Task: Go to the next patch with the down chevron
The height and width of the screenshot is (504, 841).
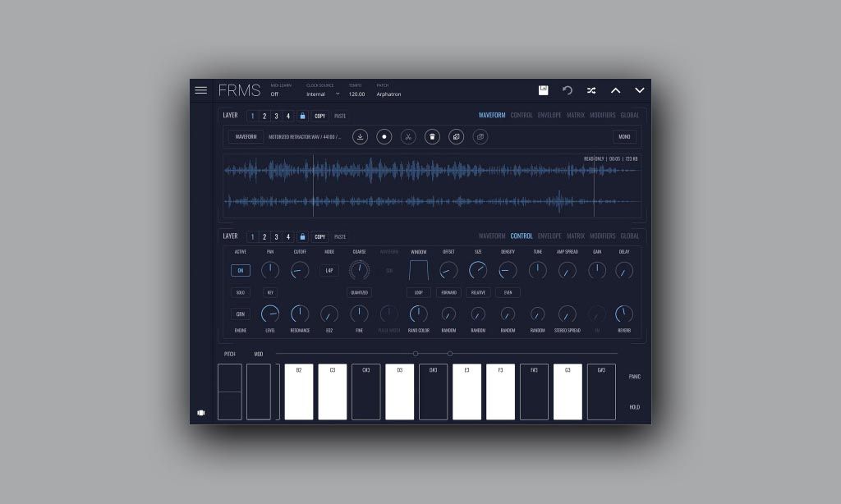Action: pos(640,90)
